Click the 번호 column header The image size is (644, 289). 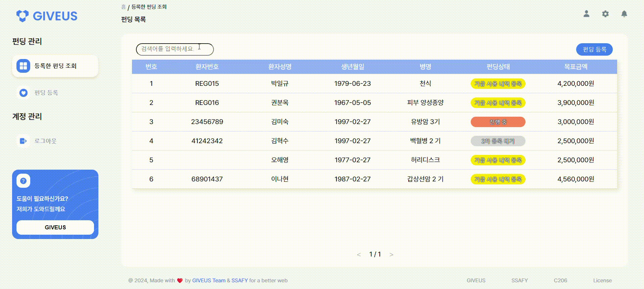(x=151, y=67)
